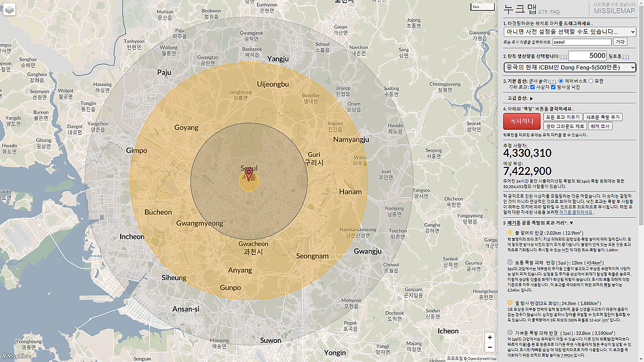Click the Gwangmyeong label on the map
644x362 pixels.
click(200, 223)
